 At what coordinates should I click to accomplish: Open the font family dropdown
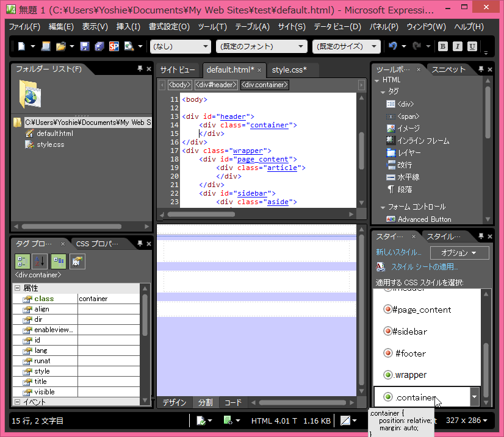point(261,47)
